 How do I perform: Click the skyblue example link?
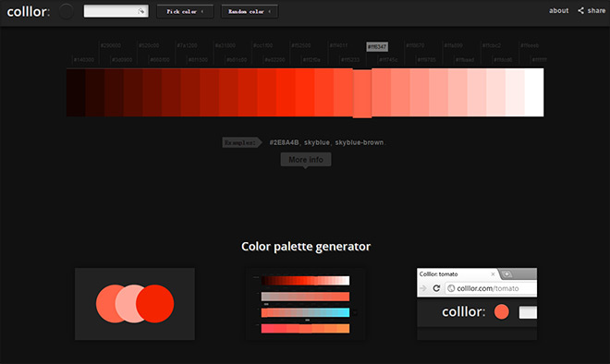[x=317, y=142]
